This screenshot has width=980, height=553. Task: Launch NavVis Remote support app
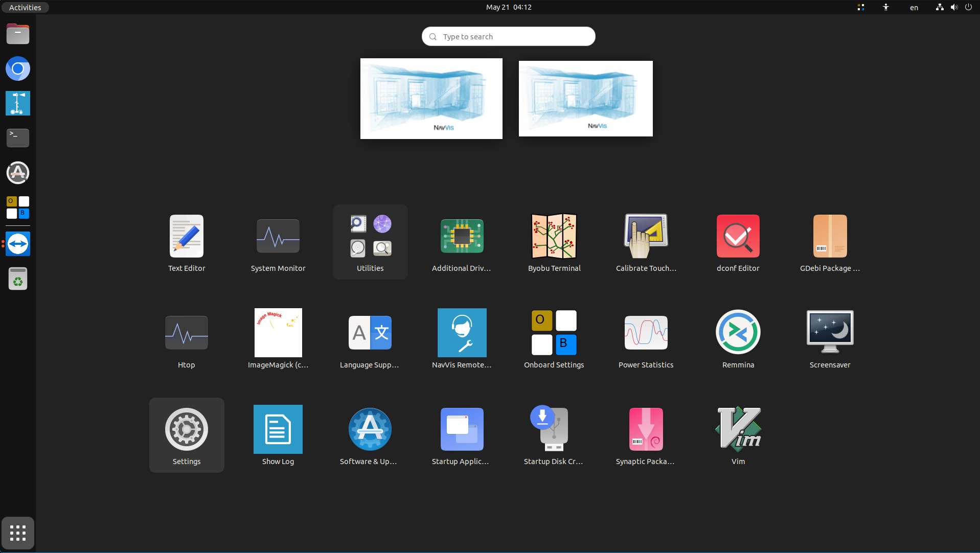462,339
